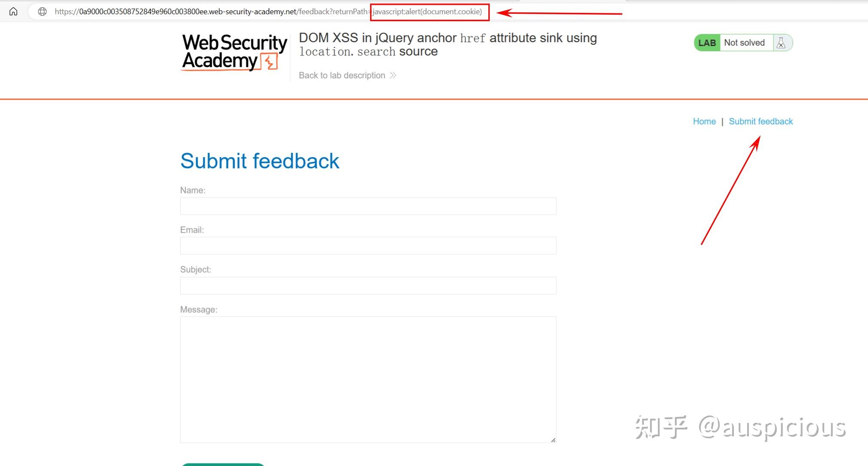868x466 pixels.
Task: Click the Web Security Academy logo
Action: (233, 52)
